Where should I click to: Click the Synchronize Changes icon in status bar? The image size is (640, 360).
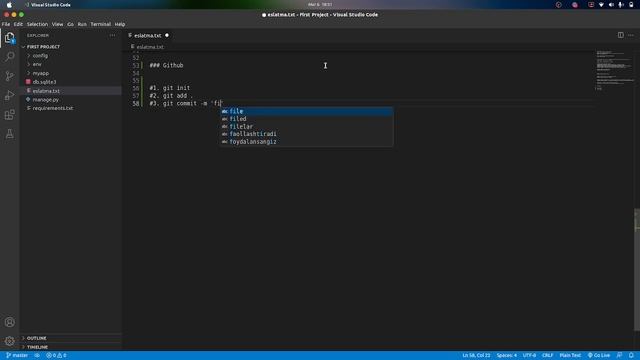[37, 356]
